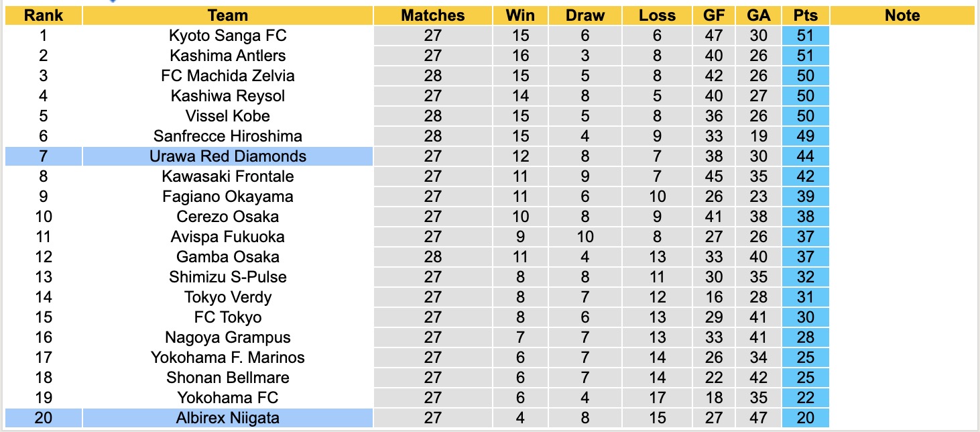This screenshot has height=432, width=980.
Task: Open the Kyoto Sanga FC team link
Action: point(228,36)
